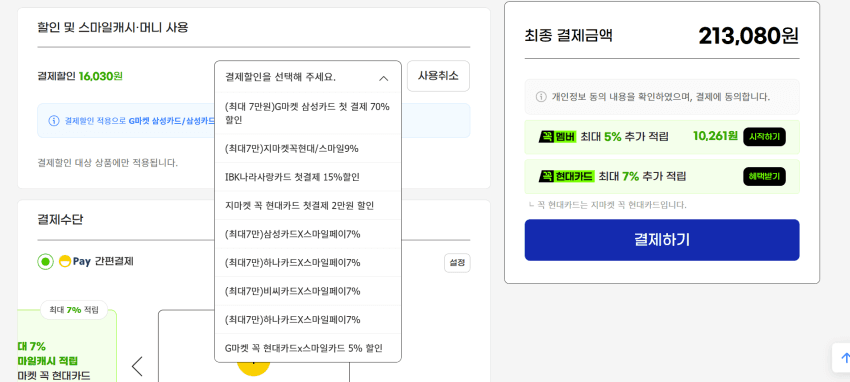Choose G마켓 삼성카드 첫 결제 70% 할인

308,113
